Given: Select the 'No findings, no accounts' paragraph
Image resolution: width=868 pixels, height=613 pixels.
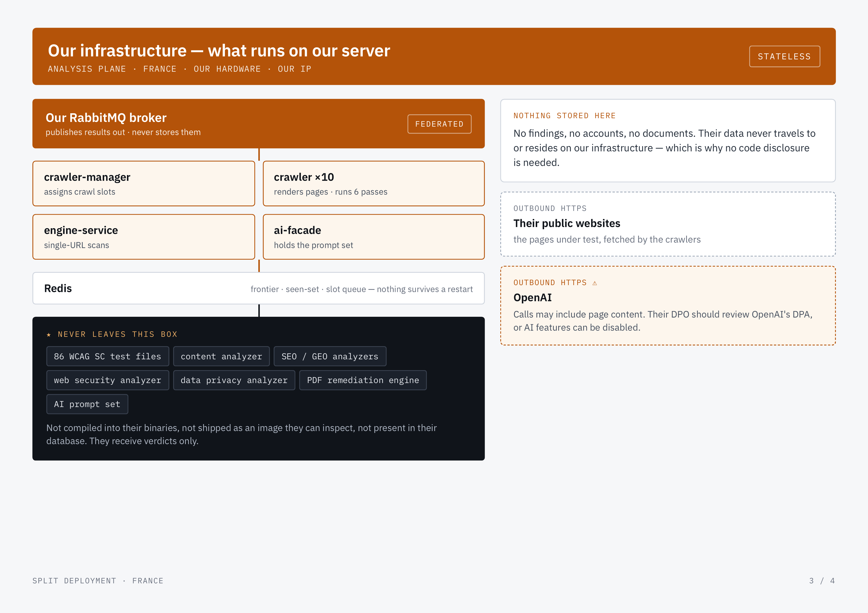Looking at the screenshot, I should [664, 148].
